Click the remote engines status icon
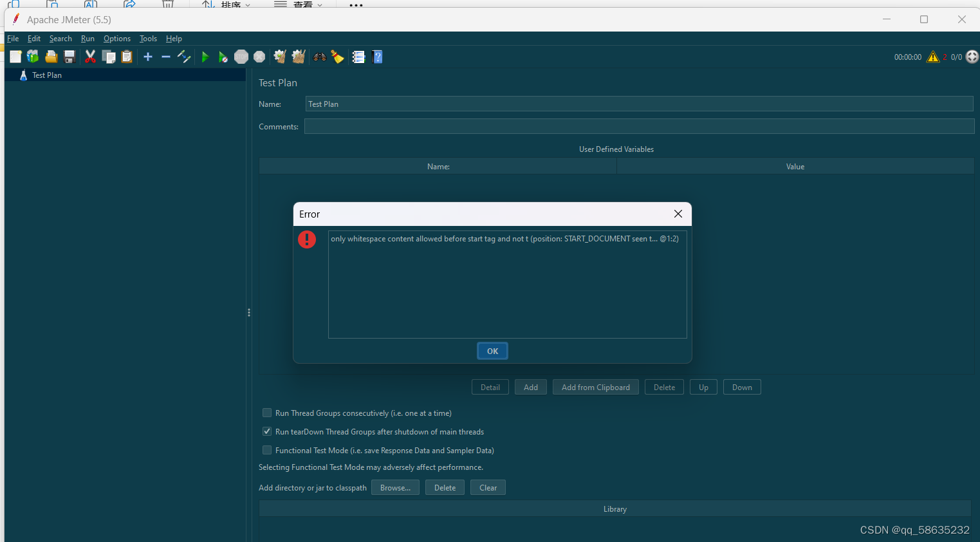This screenshot has width=980, height=542. pos(972,57)
